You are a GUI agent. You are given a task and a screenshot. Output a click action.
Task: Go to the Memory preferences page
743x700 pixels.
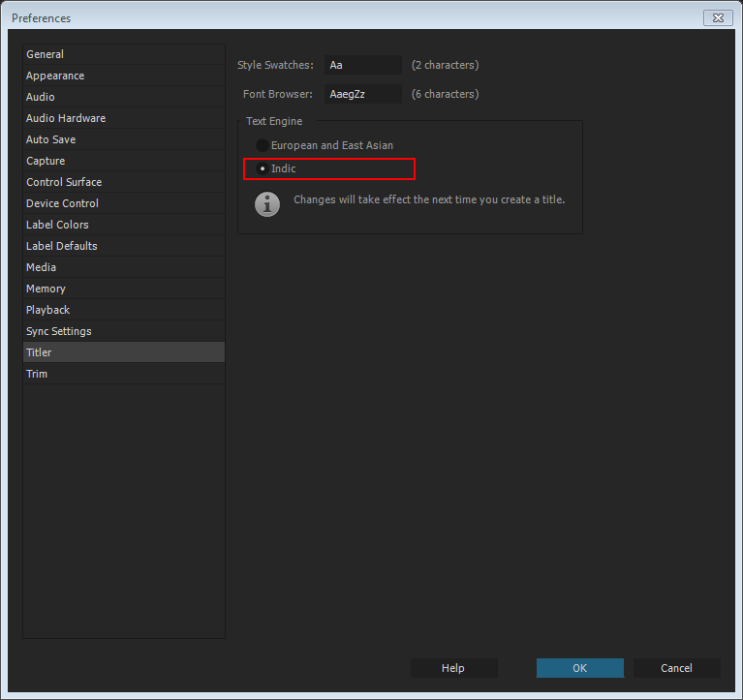coord(46,289)
